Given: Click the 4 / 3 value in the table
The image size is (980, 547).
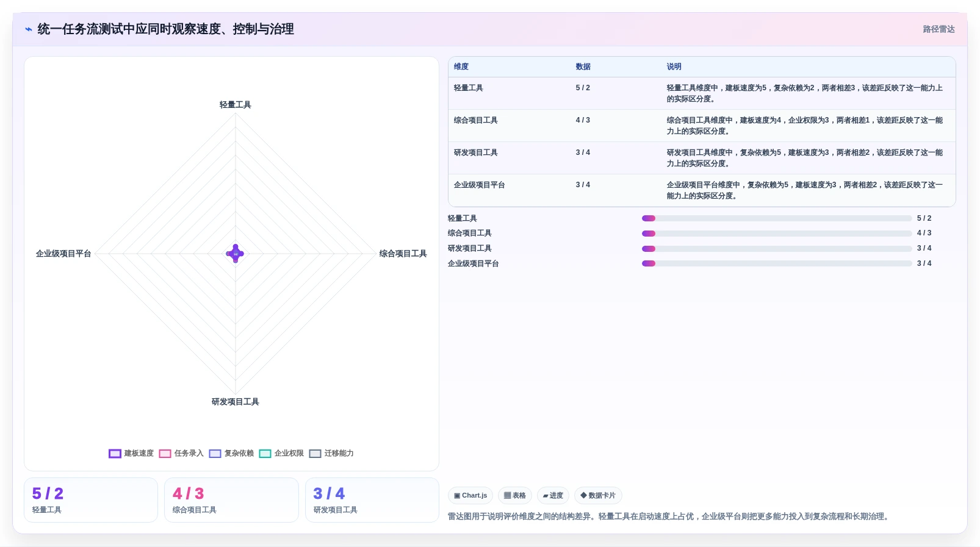Looking at the screenshot, I should [583, 120].
